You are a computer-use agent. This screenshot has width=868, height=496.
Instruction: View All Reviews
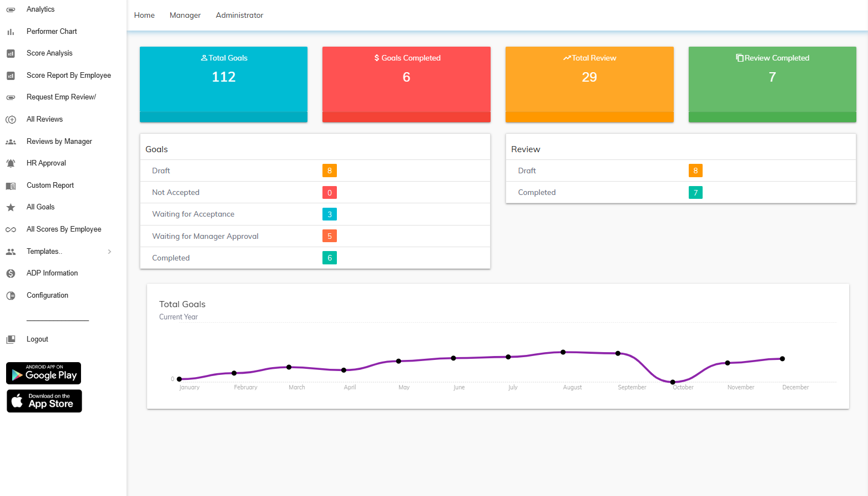pyautogui.click(x=44, y=119)
